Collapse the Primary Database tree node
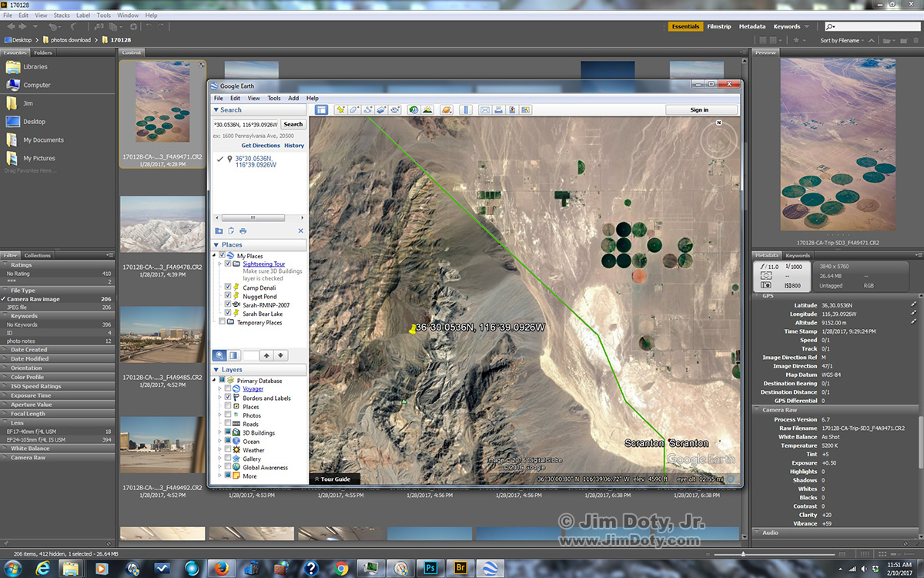This screenshot has width=924, height=578. click(214, 381)
